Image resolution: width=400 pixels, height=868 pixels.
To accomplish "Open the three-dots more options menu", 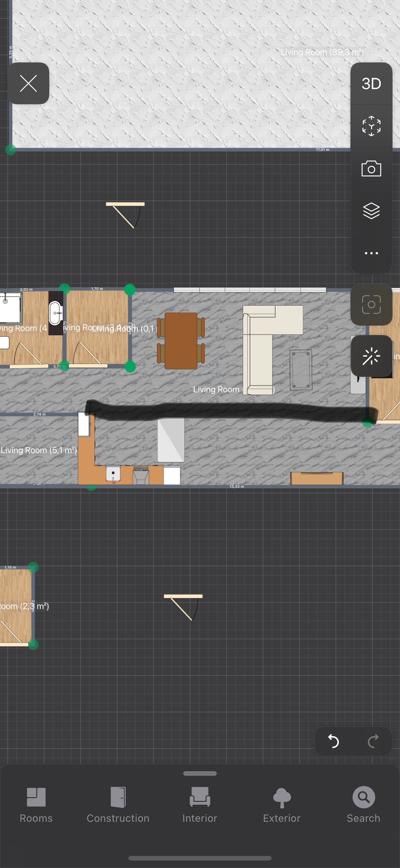I will [x=371, y=253].
